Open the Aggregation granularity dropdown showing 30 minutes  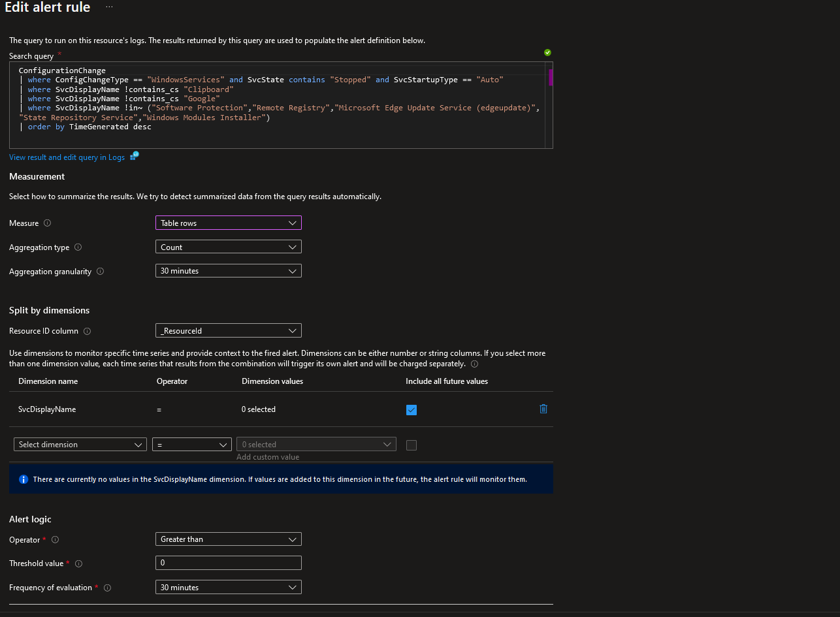pos(229,270)
